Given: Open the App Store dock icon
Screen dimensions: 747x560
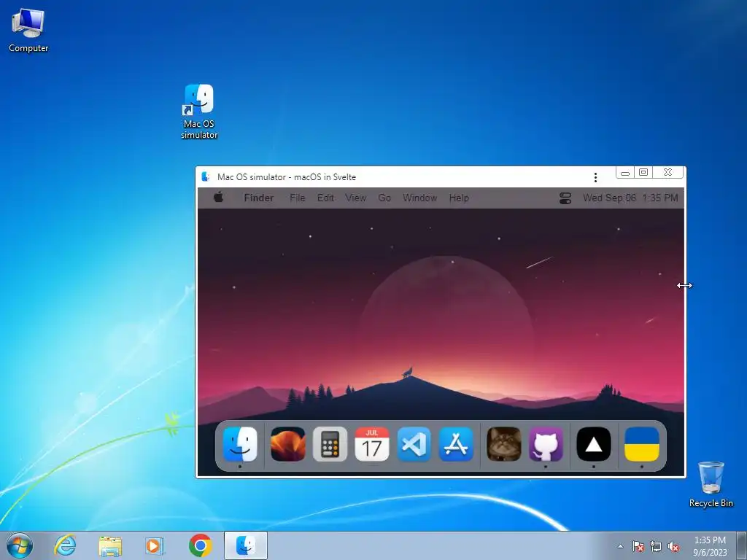Looking at the screenshot, I should point(456,444).
